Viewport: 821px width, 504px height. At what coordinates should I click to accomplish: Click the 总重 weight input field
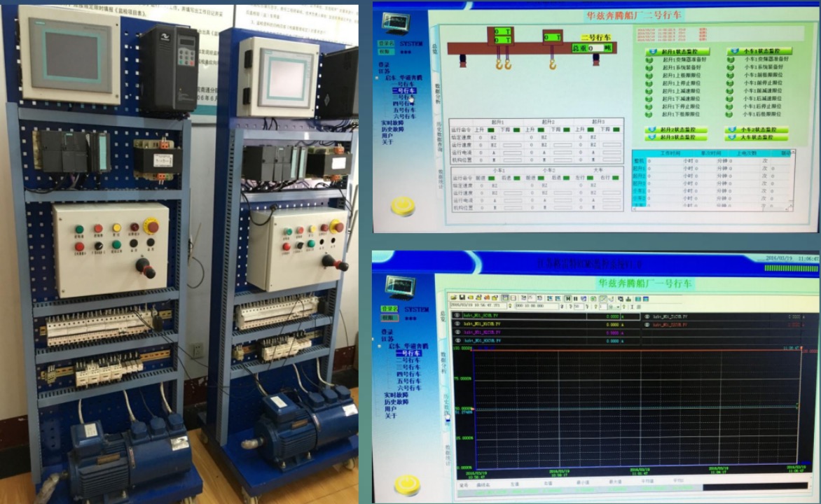[594, 48]
